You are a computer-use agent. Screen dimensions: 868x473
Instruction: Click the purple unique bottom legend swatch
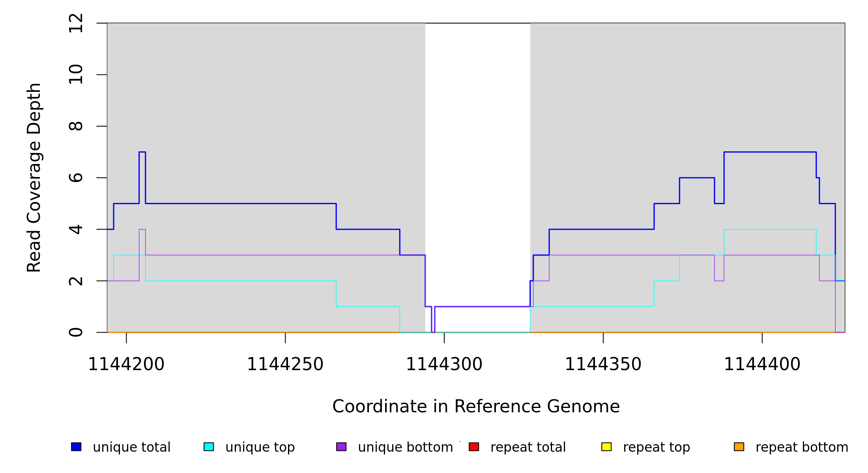tap(341, 447)
